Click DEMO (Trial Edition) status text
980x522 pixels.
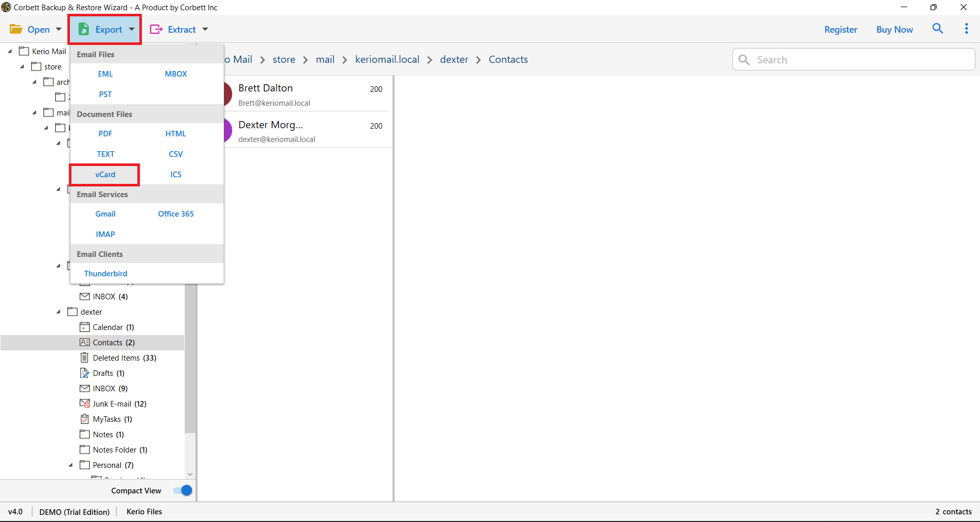tap(75, 511)
